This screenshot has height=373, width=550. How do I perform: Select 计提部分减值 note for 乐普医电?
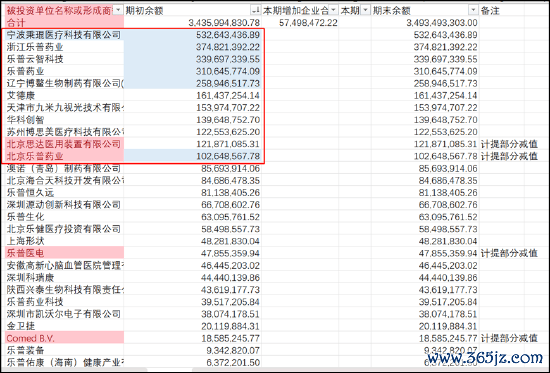[509, 253]
